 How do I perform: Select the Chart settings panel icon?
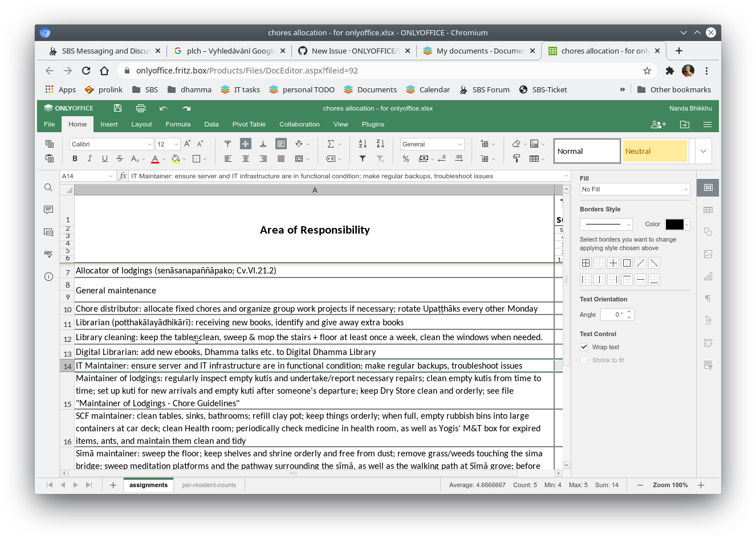click(708, 276)
